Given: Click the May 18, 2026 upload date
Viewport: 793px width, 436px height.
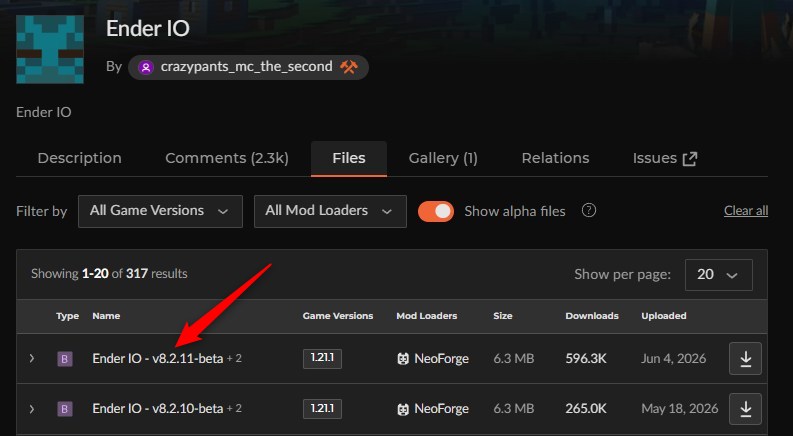Looking at the screenshot, I should [680, 409].
